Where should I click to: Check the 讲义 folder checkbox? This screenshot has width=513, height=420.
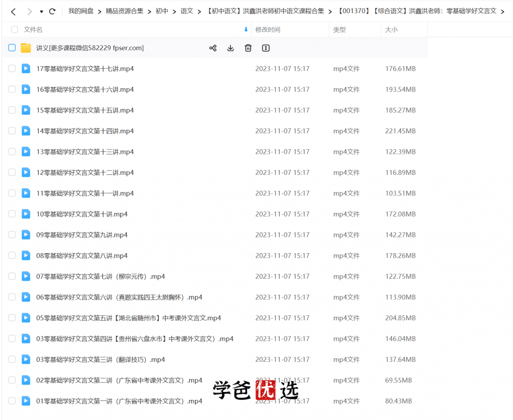(12, 48)
